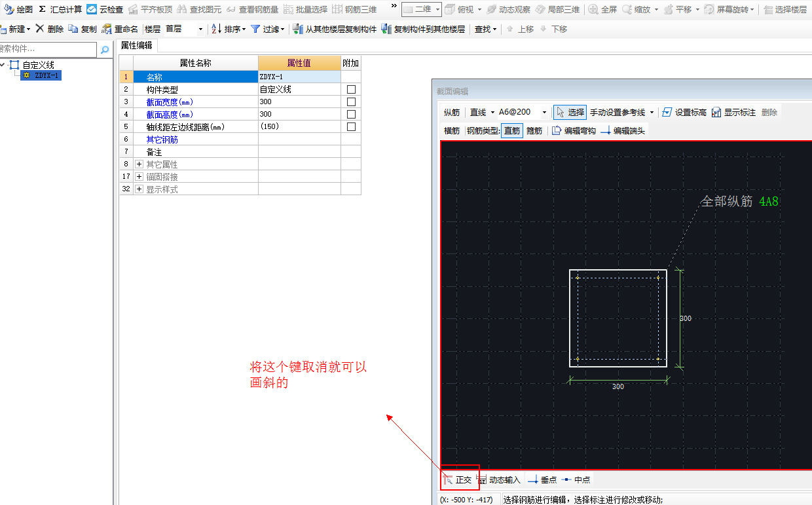Run 汇总计算 summary calculation
Screen dimensions: 812x505
tap(60, 9)
